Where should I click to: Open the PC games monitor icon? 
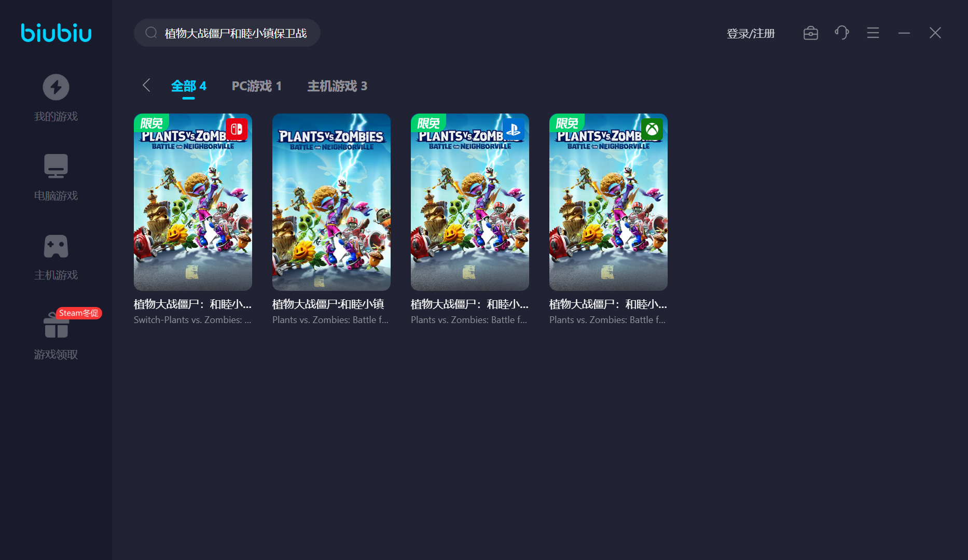coord(56,166)
